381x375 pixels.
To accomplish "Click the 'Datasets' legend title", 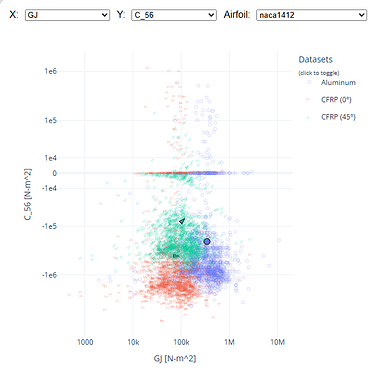I will 315,60.
